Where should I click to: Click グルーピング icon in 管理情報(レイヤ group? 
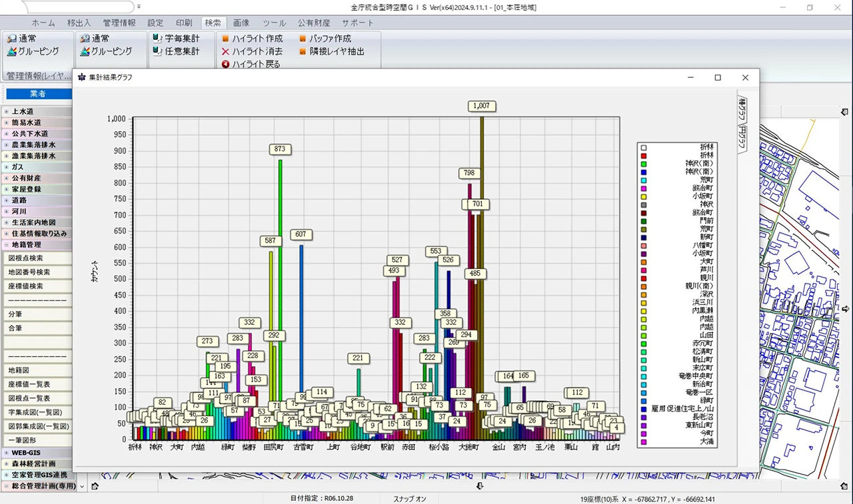point(12,51)
